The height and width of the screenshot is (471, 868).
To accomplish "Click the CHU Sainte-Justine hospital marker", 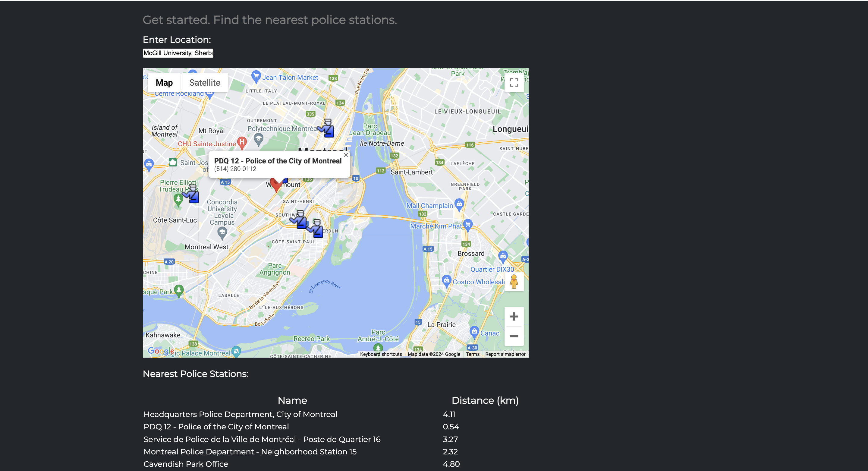I will click(242, 142).
